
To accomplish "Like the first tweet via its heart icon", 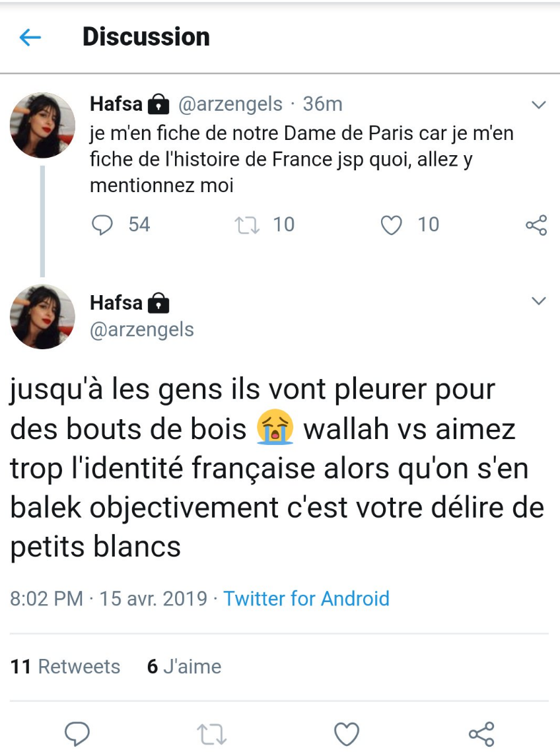I will click(392, 225).
